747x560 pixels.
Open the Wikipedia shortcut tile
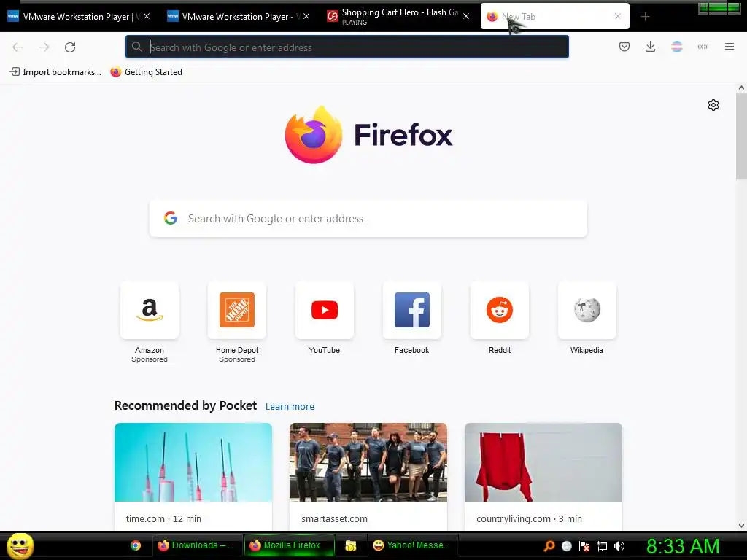587,310
